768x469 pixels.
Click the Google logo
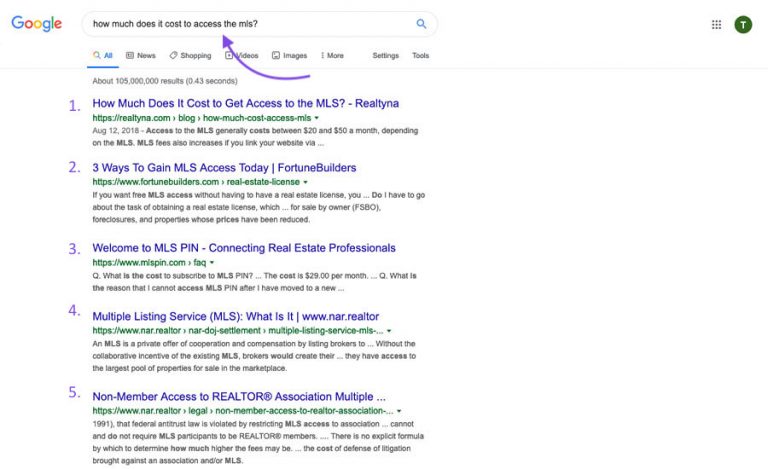point(37,23)
